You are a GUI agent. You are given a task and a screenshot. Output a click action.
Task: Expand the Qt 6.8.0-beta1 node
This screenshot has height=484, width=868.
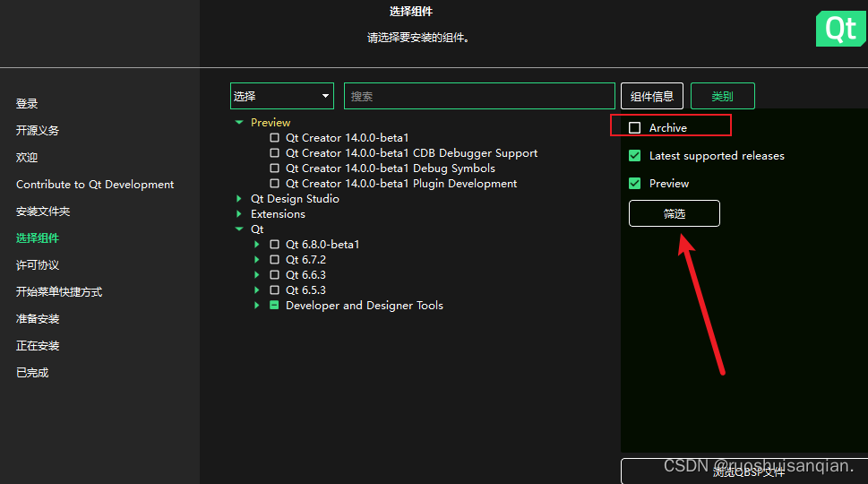257,244
